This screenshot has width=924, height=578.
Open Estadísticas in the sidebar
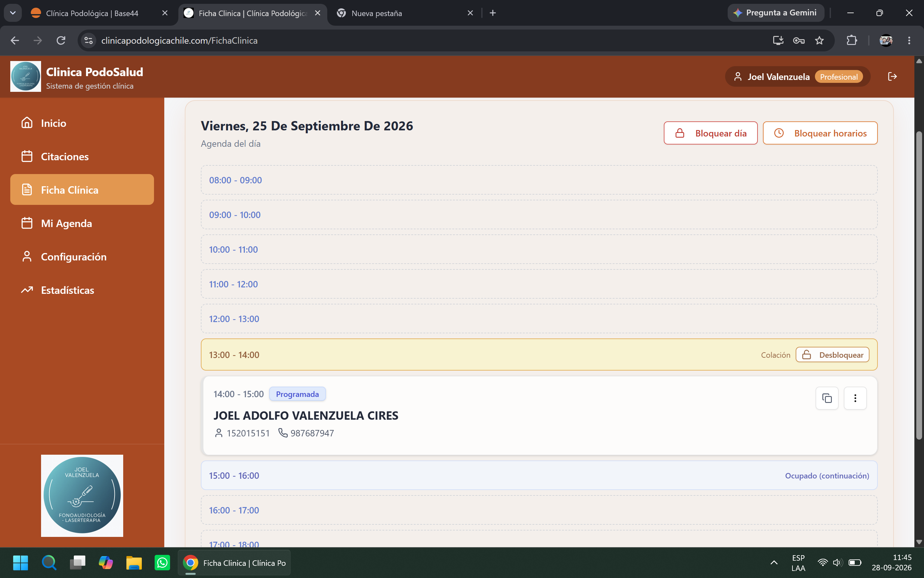pyautogui.click(x=82, y=290)
